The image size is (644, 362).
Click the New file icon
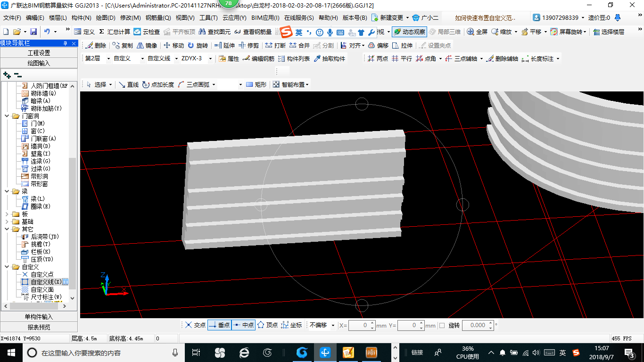pos(6,32)
